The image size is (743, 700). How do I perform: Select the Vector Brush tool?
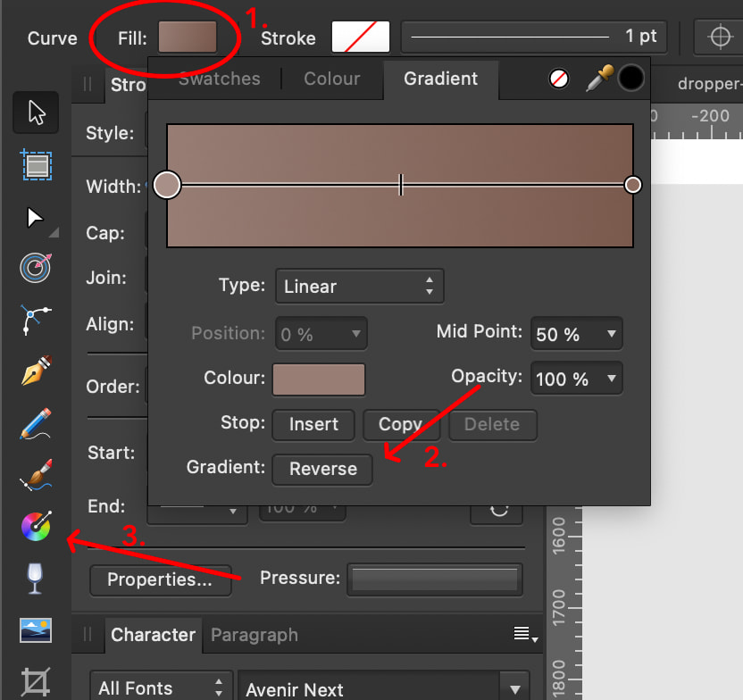click(x=36, y=476)
